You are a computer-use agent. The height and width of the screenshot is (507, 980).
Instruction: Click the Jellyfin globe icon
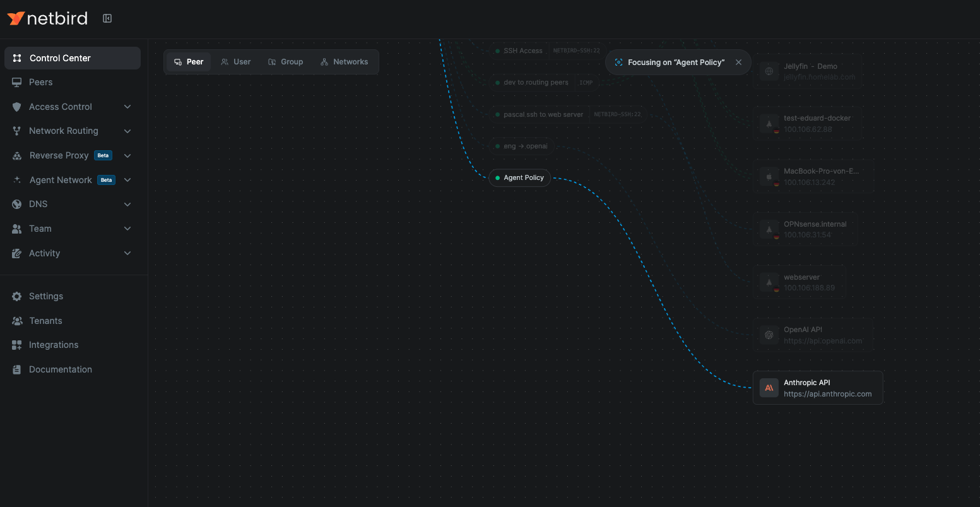(x=769, y=71)
